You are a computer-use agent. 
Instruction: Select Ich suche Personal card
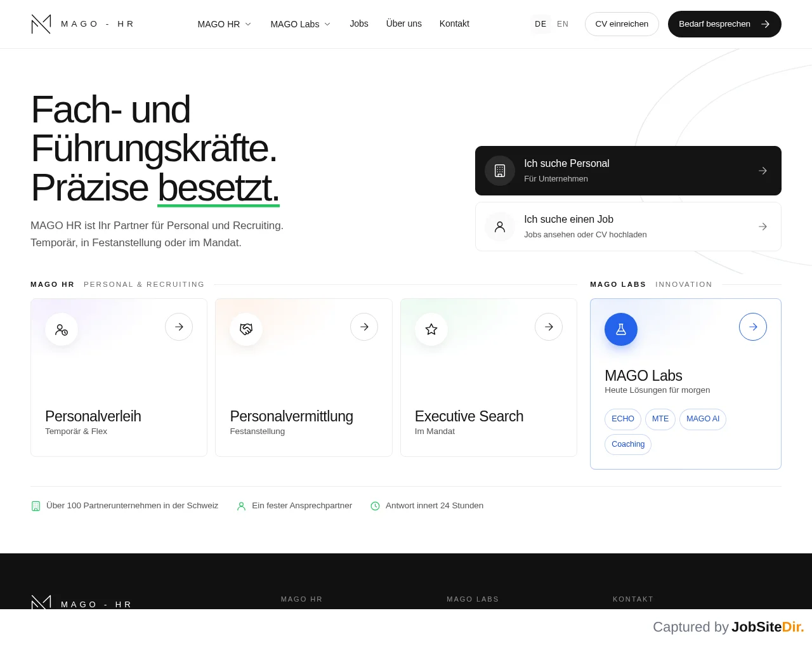628,171
